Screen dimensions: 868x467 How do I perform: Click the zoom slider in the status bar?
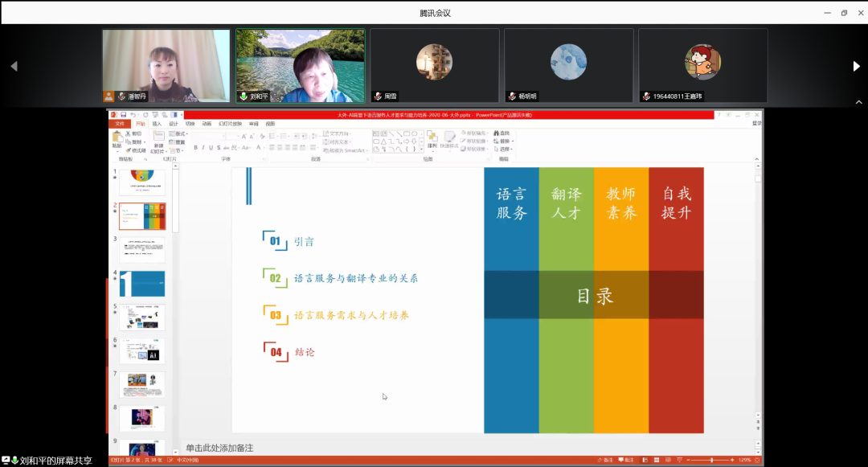[712, 460]
